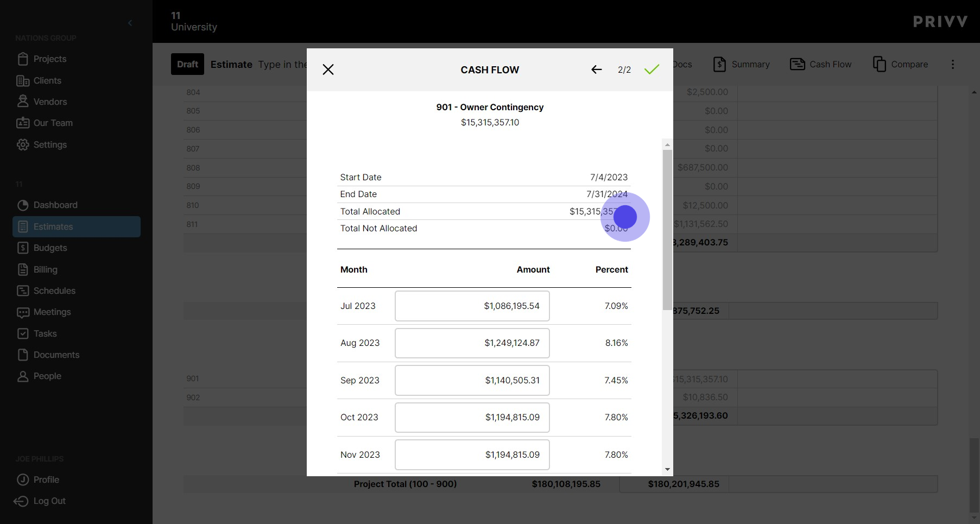The height and width of the screenshot is (524, 980).
Task: Click the dialog scroll up arrow
Action: pyautogui.click(x=667, y=144)
